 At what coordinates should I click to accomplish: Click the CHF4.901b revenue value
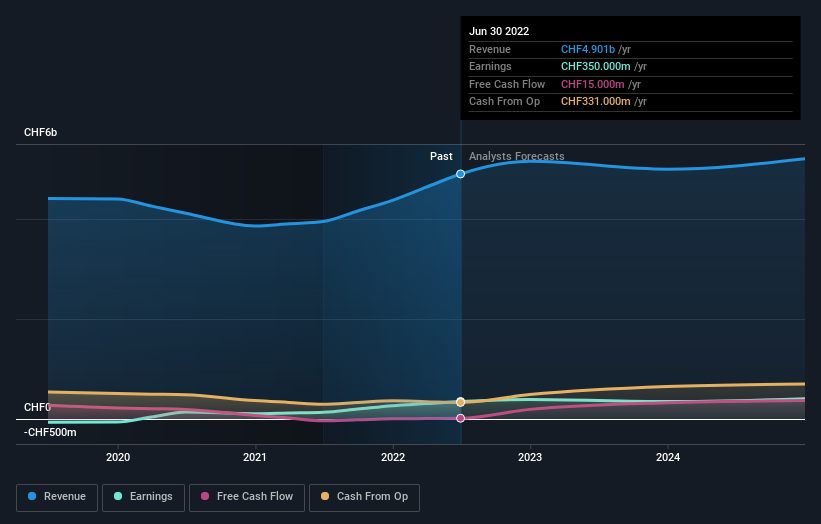click(587, 49)
